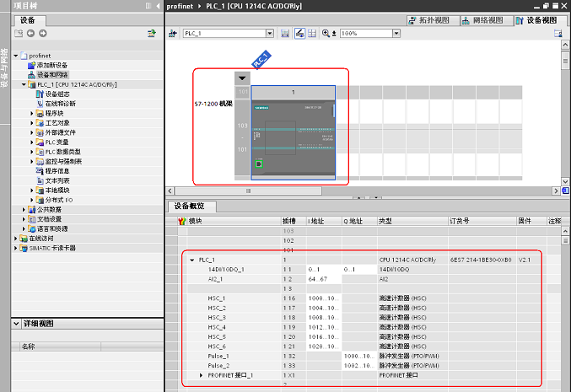Click the module labels icon right of PLC_1 dropdown
Image resolution: width=571 pixels, height=392 pixels.
click(x=285, y=34)
